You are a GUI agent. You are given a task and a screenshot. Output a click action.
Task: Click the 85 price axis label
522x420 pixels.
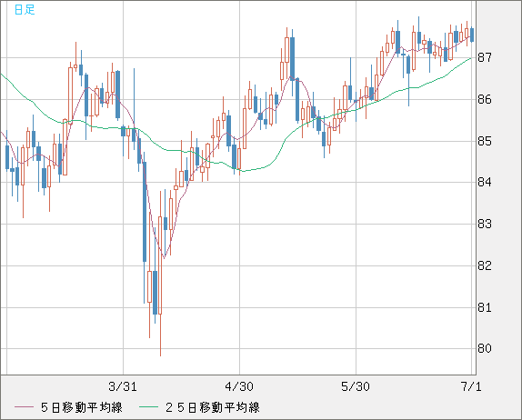coord(485,141)
